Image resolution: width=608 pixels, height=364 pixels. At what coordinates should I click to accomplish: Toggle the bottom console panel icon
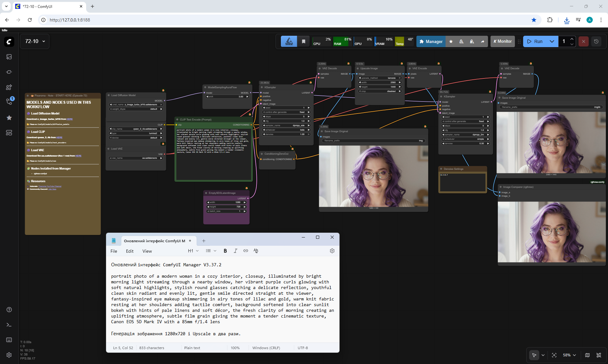pyautogui.click(x=9, y=325)
